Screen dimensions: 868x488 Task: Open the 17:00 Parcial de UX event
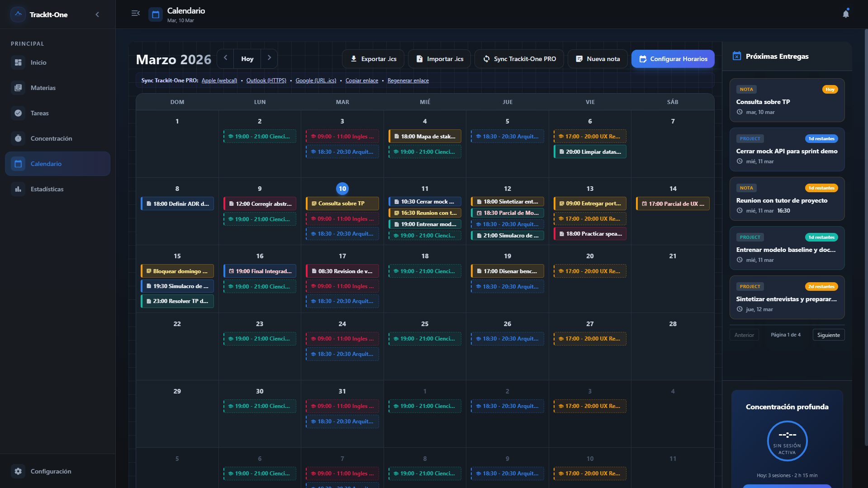[673, 204]
